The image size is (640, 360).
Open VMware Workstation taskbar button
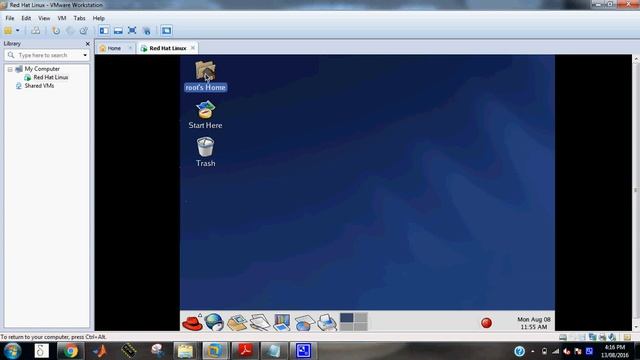(214, 351)
